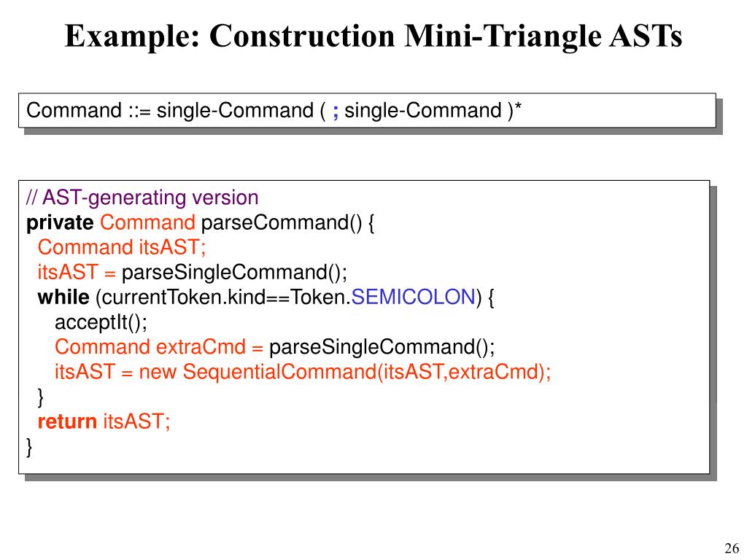Click the final closing brace of the method

tap(29, 447)
